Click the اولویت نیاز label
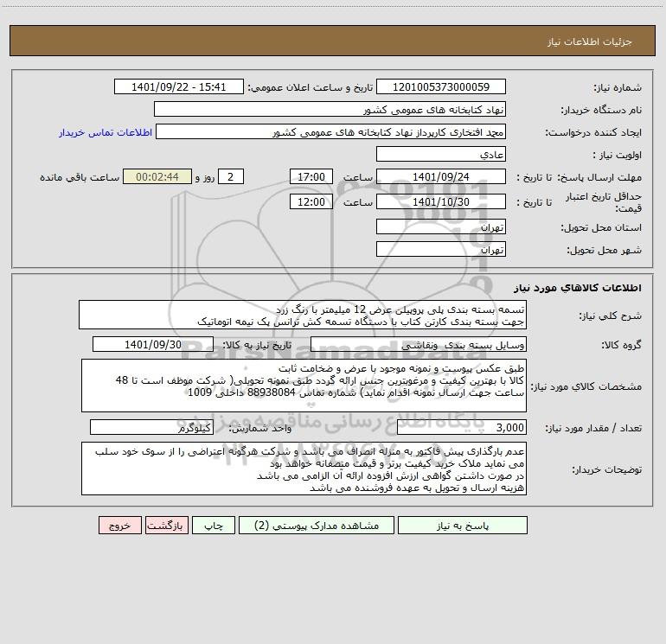This screenshot has height=644, width=666. coord(618,156)
